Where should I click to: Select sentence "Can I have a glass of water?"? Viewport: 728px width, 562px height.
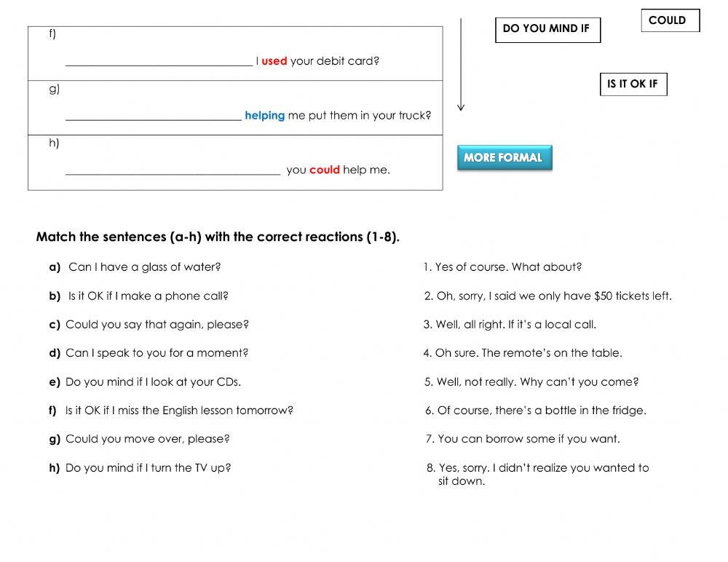point(144,267)
